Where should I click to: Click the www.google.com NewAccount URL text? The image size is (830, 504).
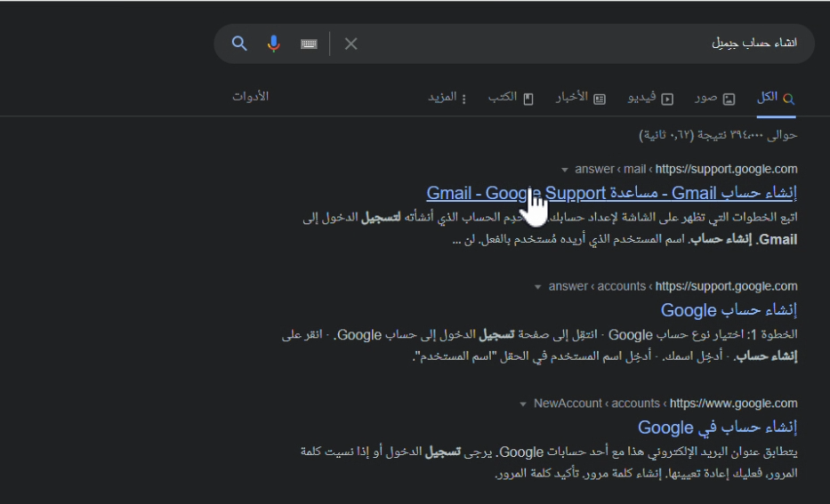coord(665,404)
